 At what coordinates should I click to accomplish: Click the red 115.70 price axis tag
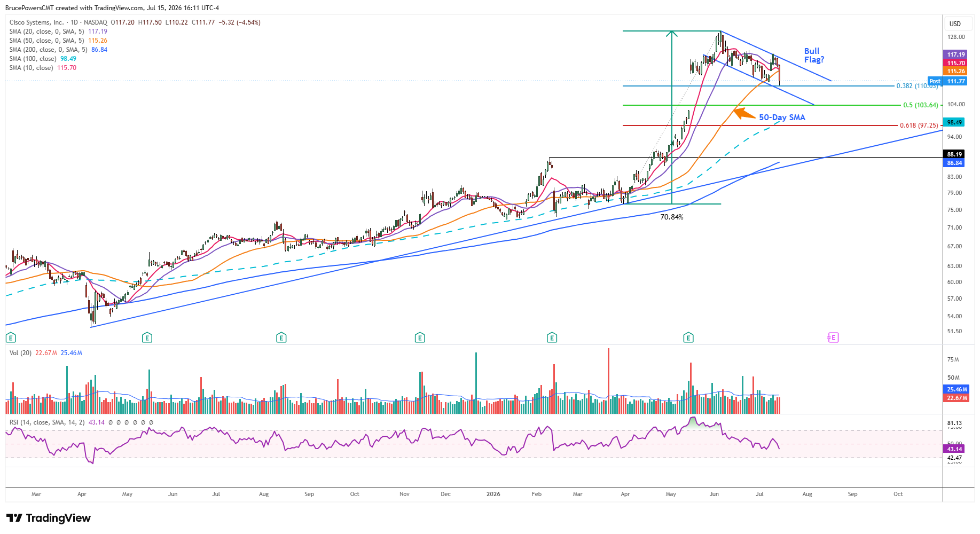(x=956, y=63)
